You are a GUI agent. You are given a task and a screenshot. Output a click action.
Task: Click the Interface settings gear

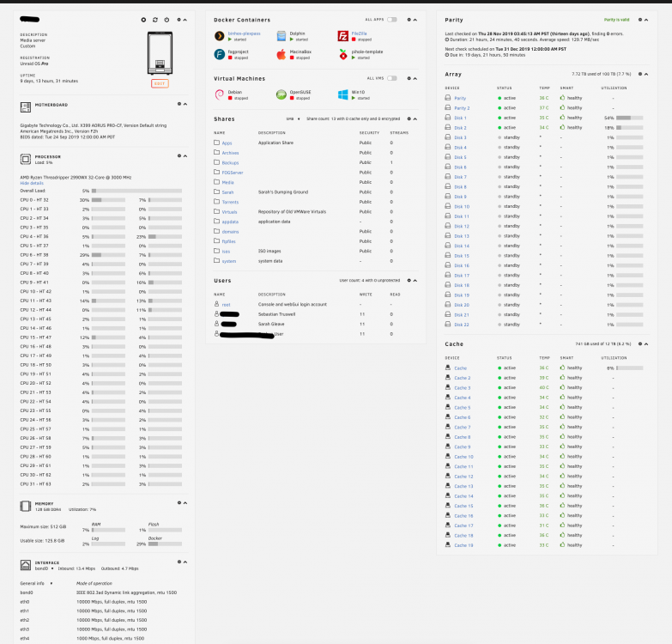pos(179,562)
